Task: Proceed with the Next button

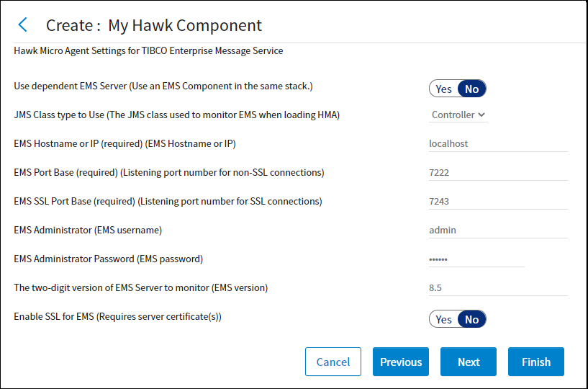Action: click(469, 362)
